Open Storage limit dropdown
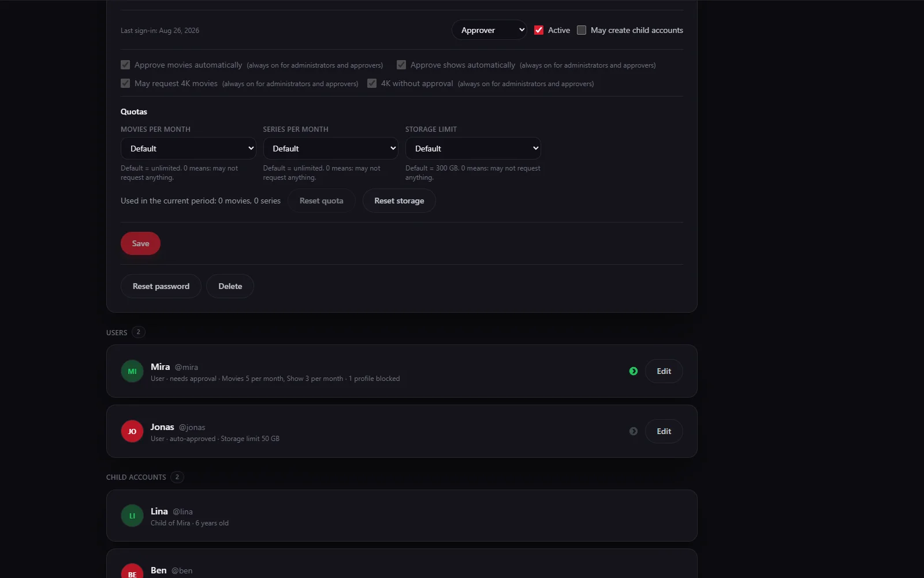The width and height of the screenshot is (924, 578). pos(473,149)
